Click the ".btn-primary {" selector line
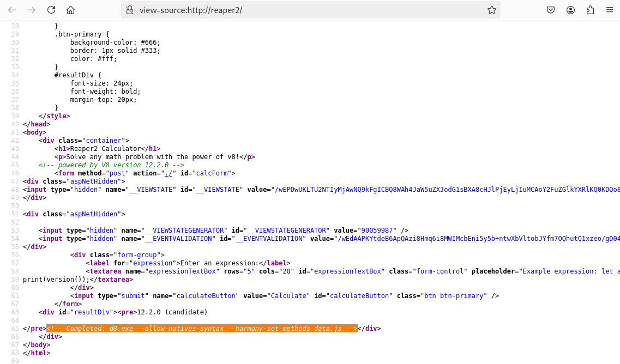Image resolution: width=620 pixels, height=364 pixels. click(x=82, y=34)
